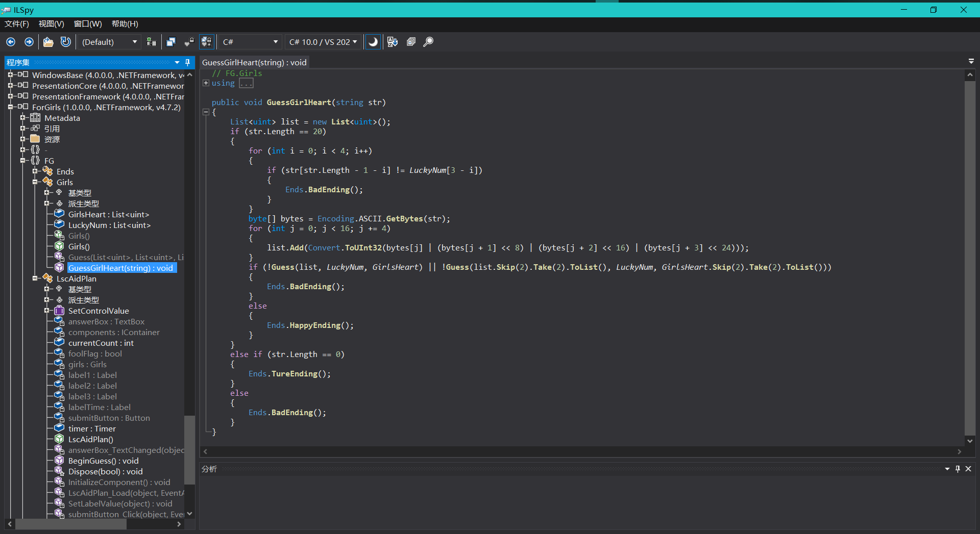980x534 pixels.
Task: Open the 程序集 panel options arrow
Action: click(177, 62)
